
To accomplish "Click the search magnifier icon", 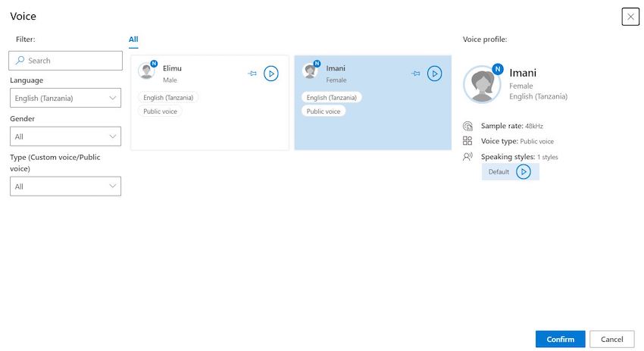I will (x=19, y=61).
